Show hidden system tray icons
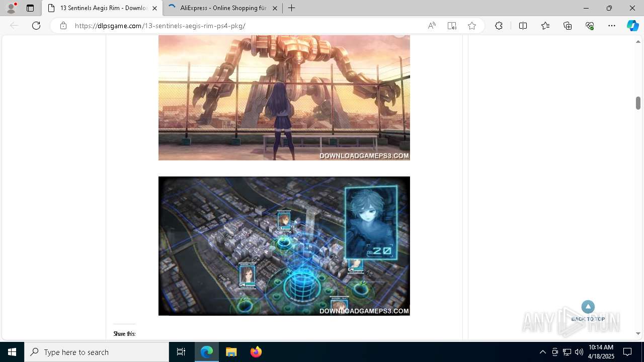Viewport: 644px width, 362px height. coord(542,352)
